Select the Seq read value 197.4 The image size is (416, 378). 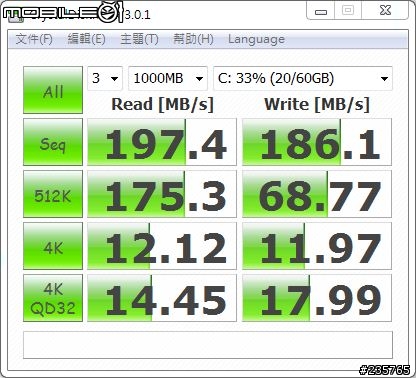162,142
